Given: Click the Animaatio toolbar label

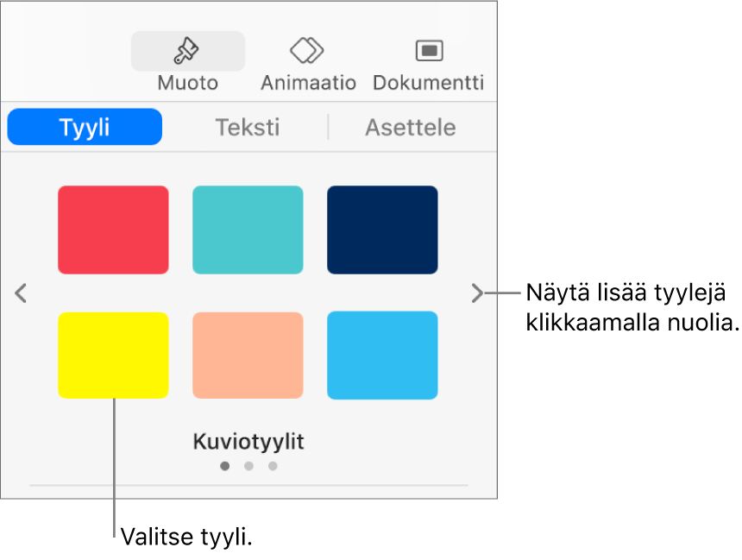Looking at the screenshot, I should [x=308, y=83].
